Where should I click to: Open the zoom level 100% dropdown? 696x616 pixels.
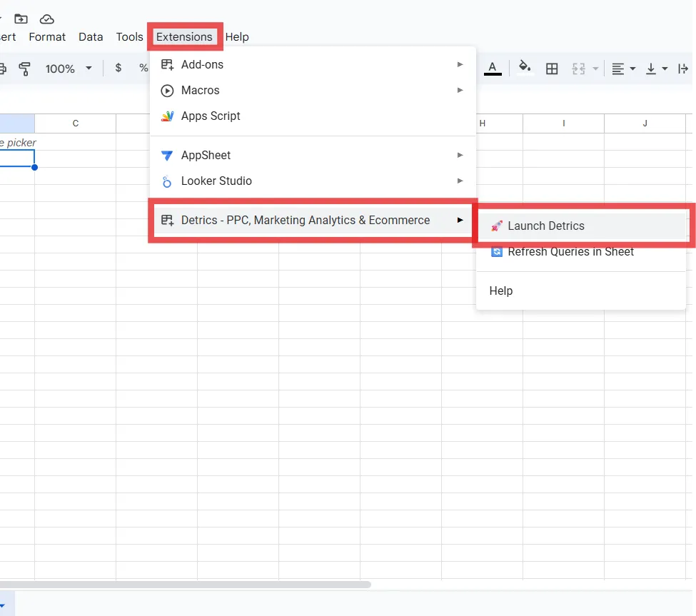[x=69, y=69]
